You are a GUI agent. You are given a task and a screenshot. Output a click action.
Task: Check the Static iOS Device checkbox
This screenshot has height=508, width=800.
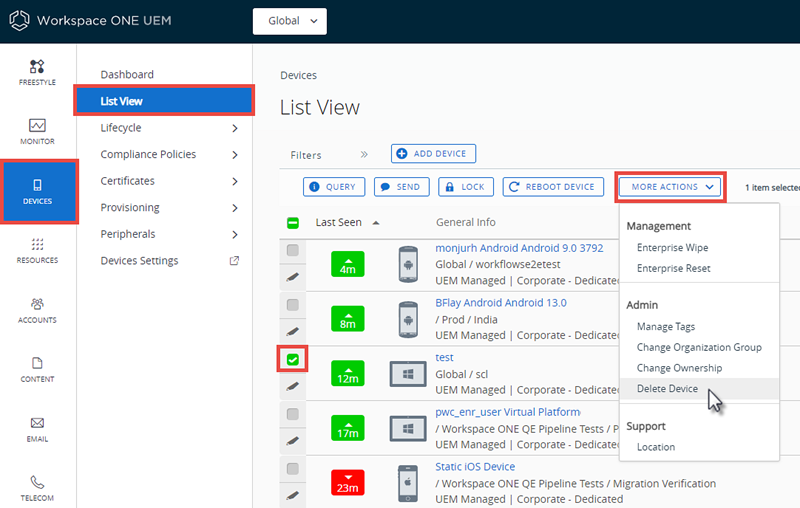click(293, 468)
